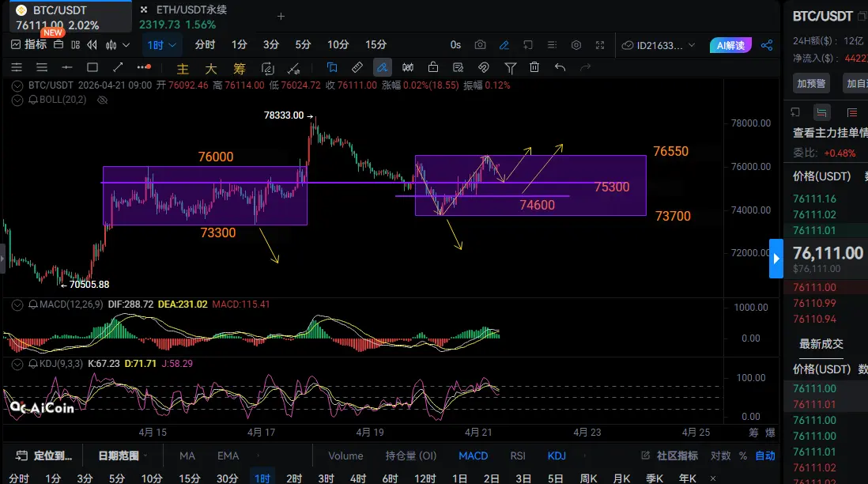Open the ID21633 cloud account dropdown
Screen dimensions: 868x484
point(659,45)
